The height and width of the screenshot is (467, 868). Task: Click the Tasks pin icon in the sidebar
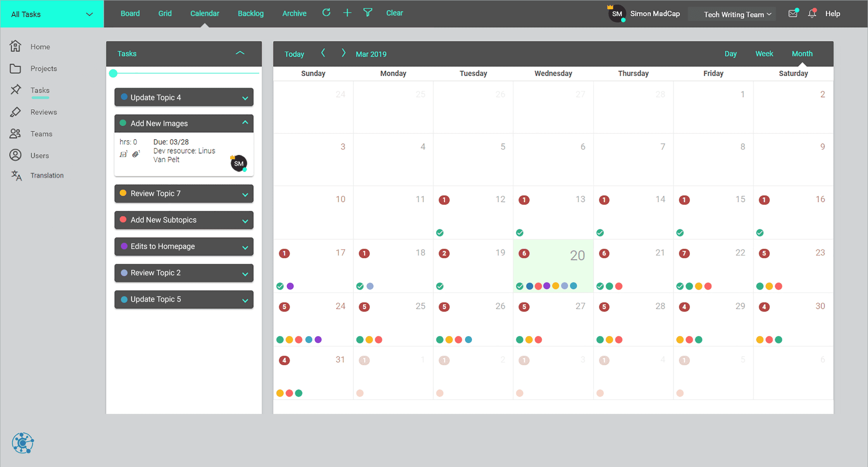coord(15,90)
